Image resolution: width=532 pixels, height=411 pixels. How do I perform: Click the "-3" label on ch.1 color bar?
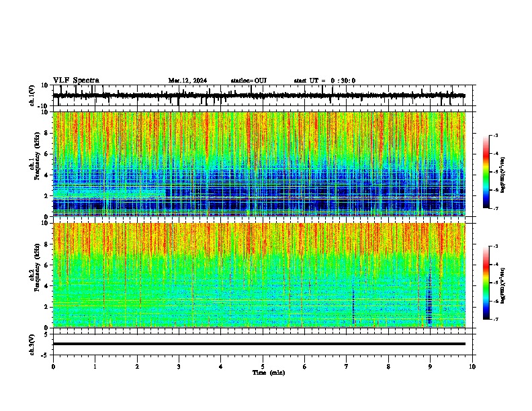(x=495, y=135)
